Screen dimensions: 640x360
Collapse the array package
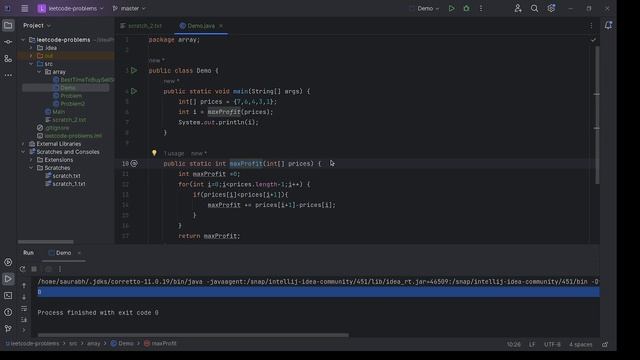[x=39, y=72]
